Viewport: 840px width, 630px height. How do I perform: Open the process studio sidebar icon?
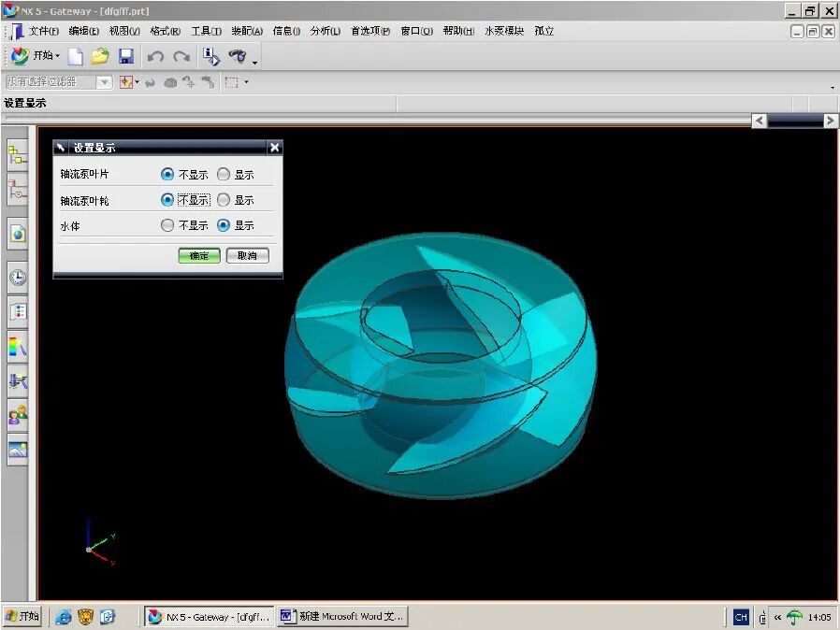[x=18, y=381]
